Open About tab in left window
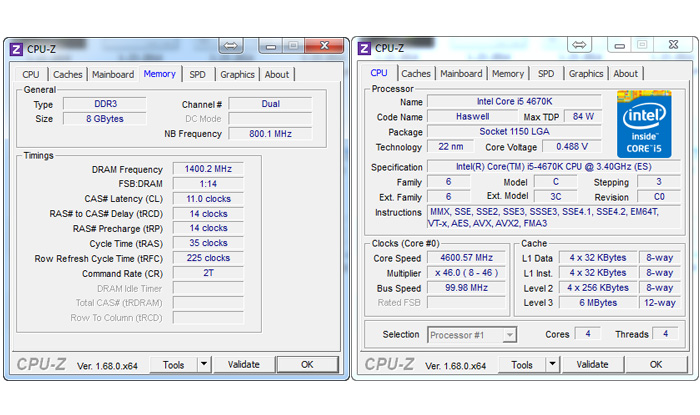Screen dimensions: 700x415 pos(277,75)
